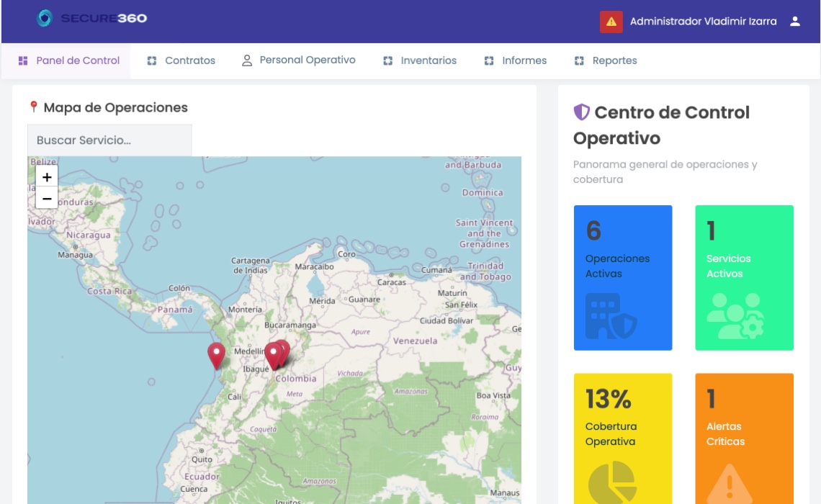Click Panorama general de operaciones description
Viewport: 821px width, 504px height.
665,171
